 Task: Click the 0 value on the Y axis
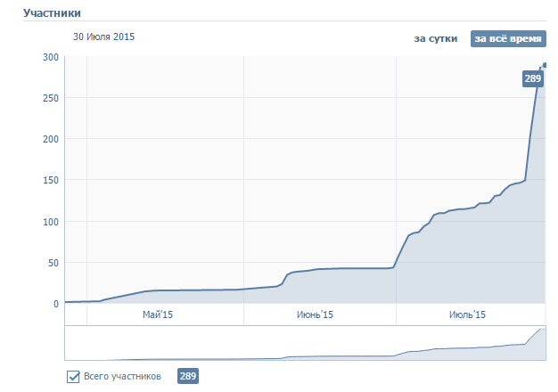coord(56,304)
